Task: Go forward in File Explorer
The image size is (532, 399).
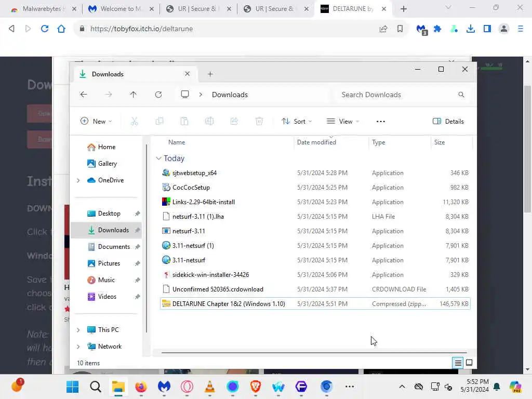Action: point(108,95)
